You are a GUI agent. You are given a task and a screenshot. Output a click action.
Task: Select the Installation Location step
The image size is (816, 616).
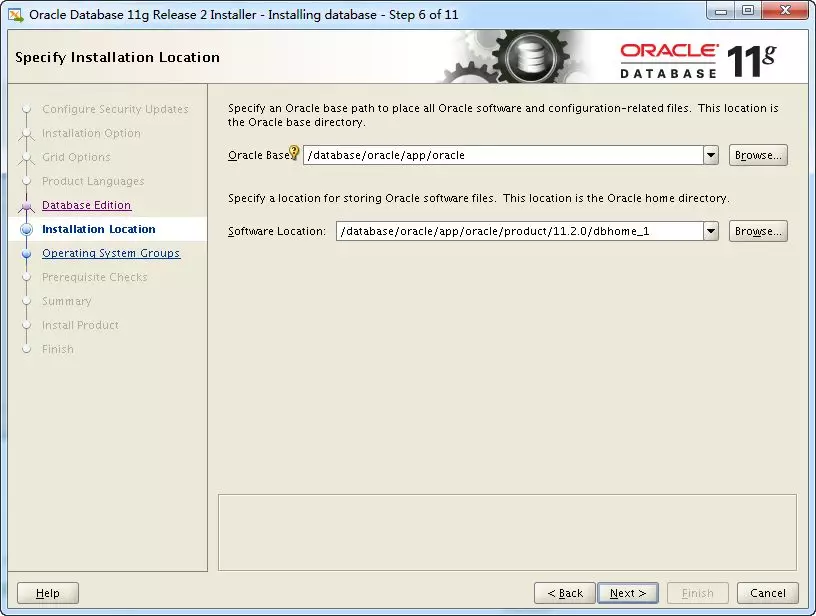(x=99, y=229)
